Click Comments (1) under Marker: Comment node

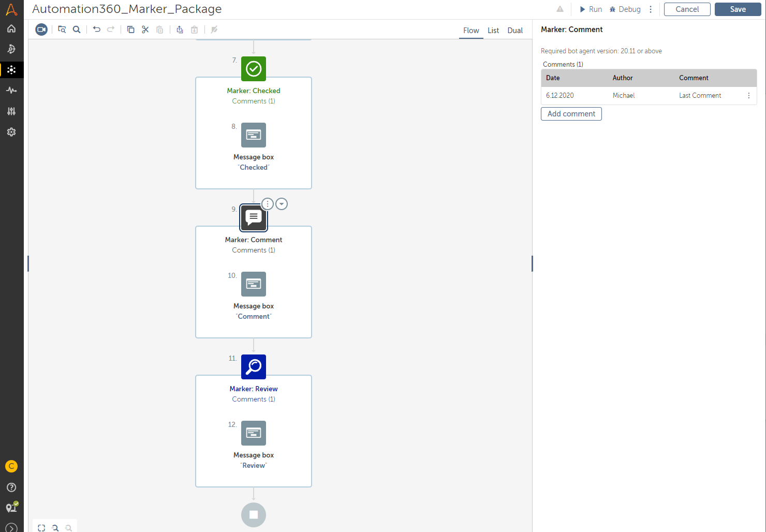coord(254,250)
